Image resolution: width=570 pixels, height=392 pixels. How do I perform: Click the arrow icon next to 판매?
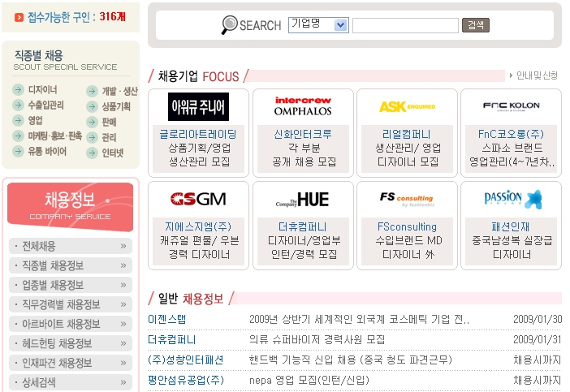click(x=92, y=122)
